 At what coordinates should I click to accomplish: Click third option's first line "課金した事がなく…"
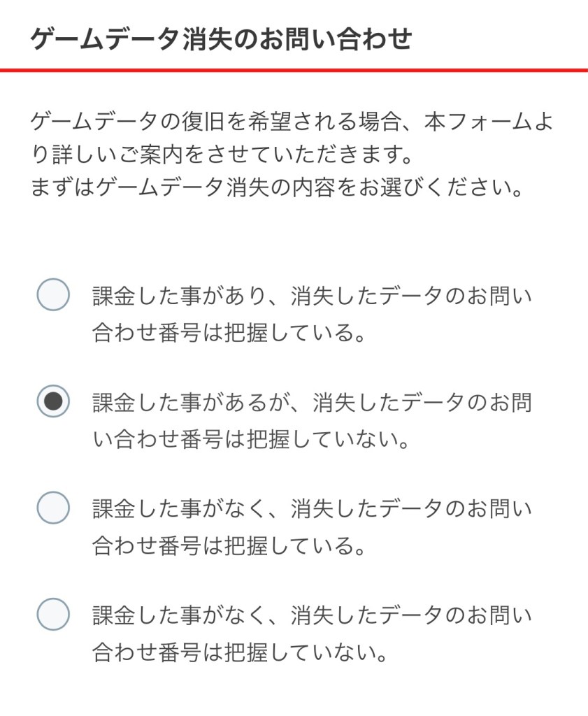click(x=312, y=509)
